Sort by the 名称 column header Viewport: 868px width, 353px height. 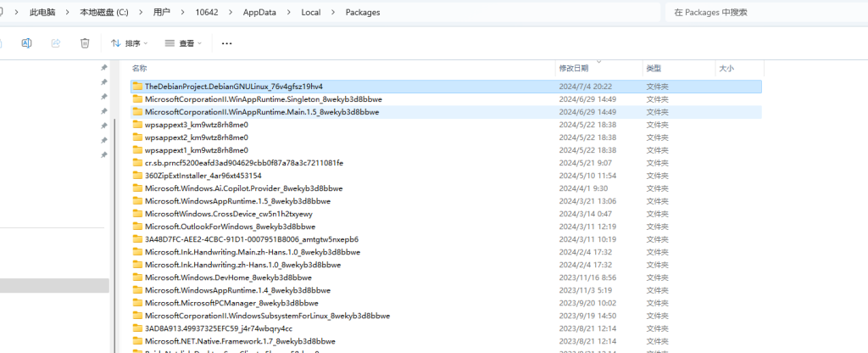pyautogui.click(x=140, y=68)
